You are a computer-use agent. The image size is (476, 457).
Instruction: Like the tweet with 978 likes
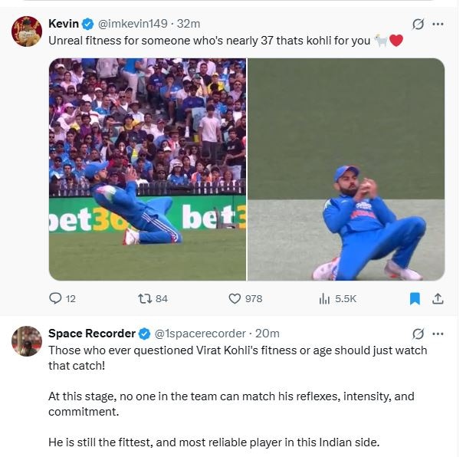pyautogui.click(x=235, y=298)
